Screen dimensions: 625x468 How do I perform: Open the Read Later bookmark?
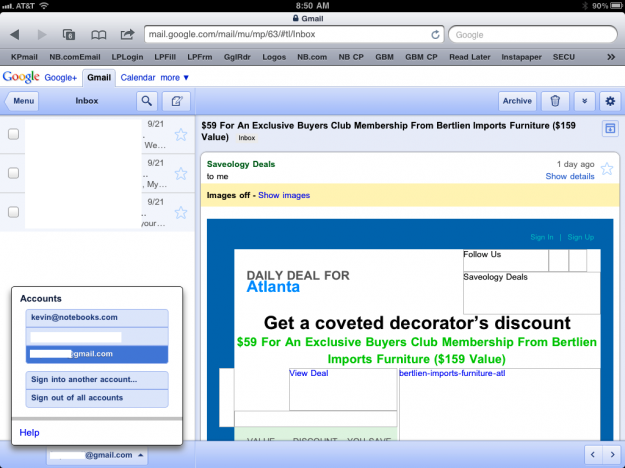[x=470, y=57]
